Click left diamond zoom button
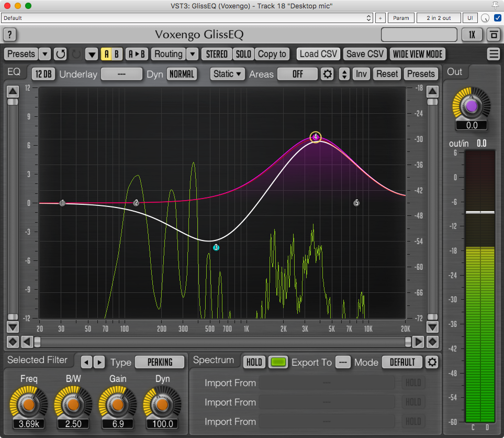 [x=13, y=342]
